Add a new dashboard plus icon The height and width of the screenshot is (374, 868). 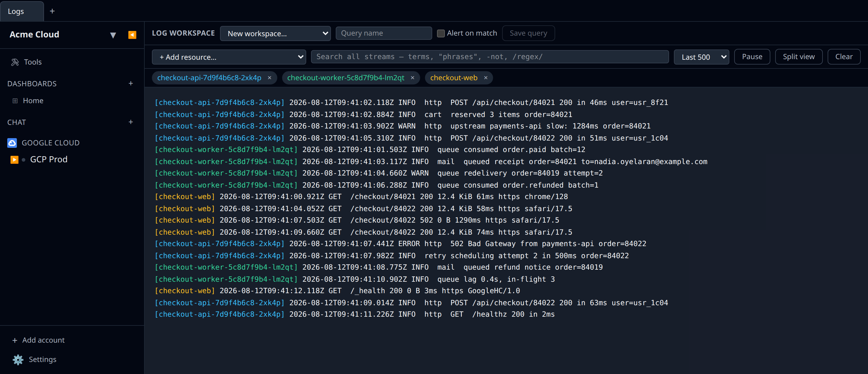coord(131,83)
